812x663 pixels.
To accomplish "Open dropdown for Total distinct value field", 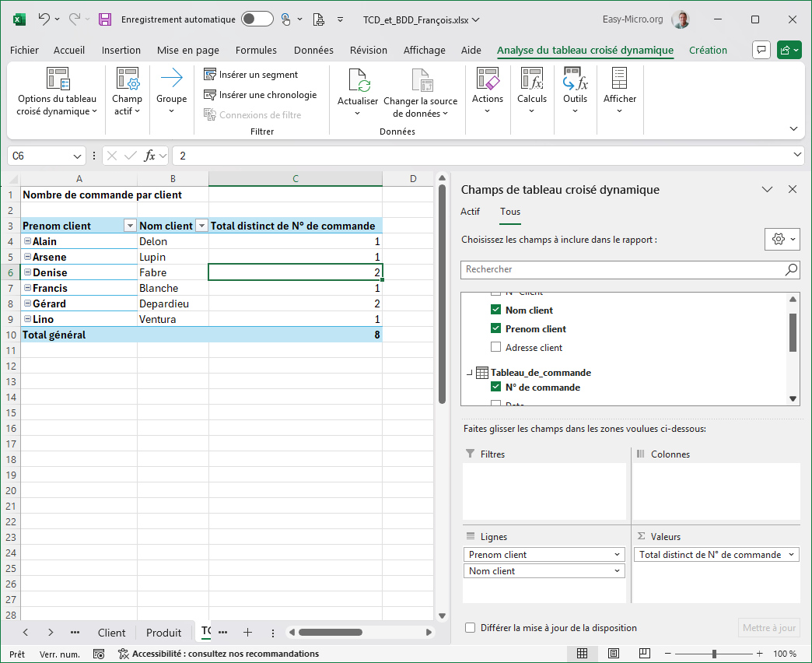I will [792, 555].
